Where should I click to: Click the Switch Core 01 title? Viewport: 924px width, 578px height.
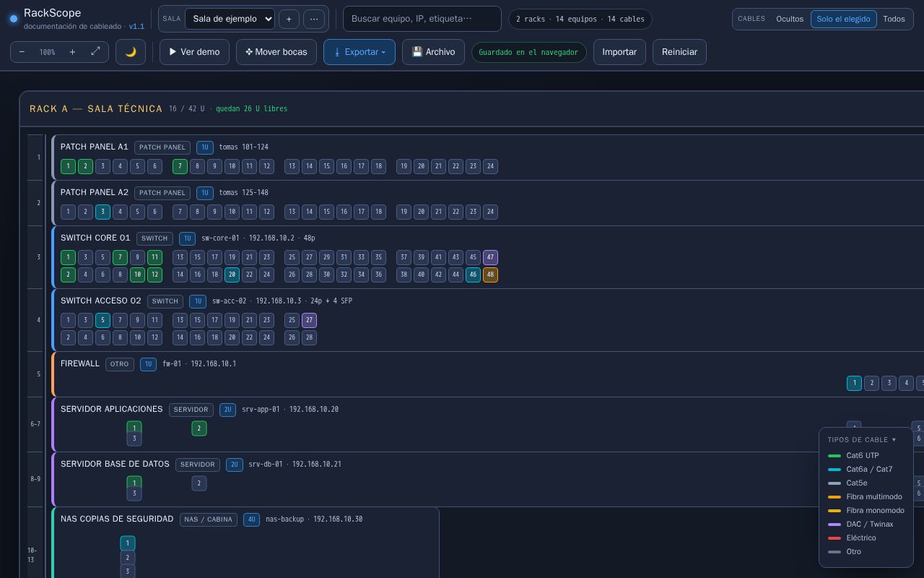click(95, 238)
